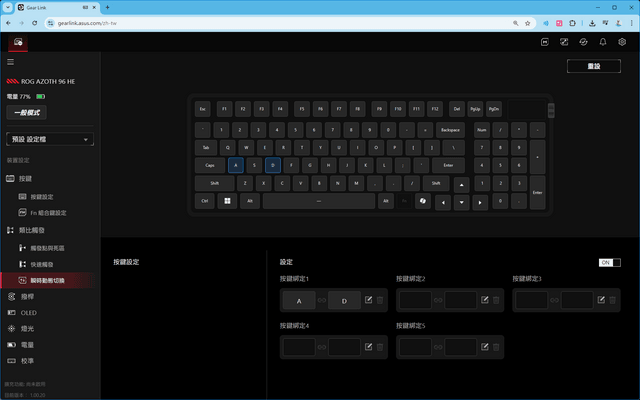Image resolution: width=640 pixels, height=400 pixels.
Task: Open the 校準 sidebar section
Action: click(x=27, y=361)
